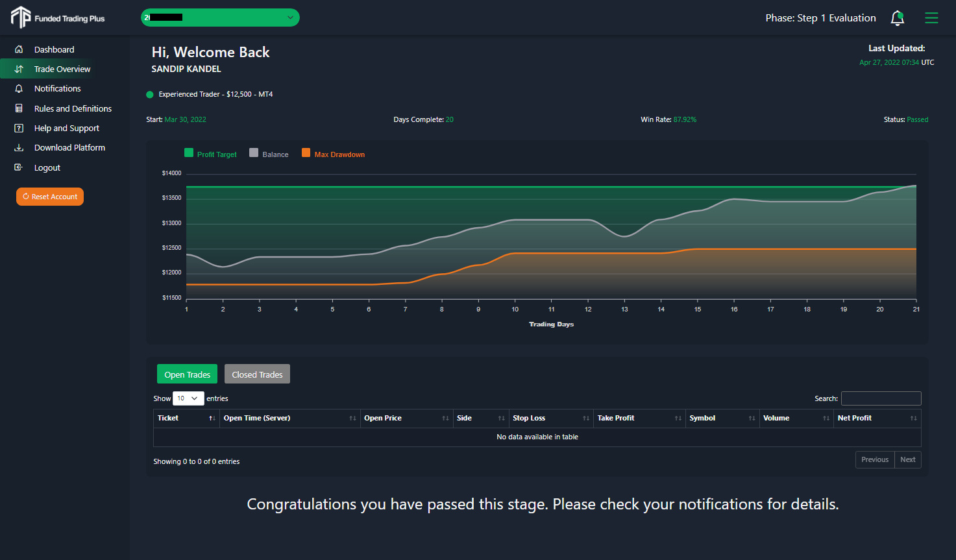
Task: Click Logout in sidebar
Action: point(47,167)
